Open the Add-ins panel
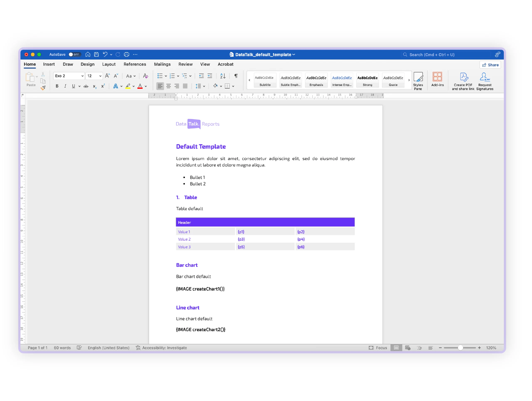 click(437, 79)
